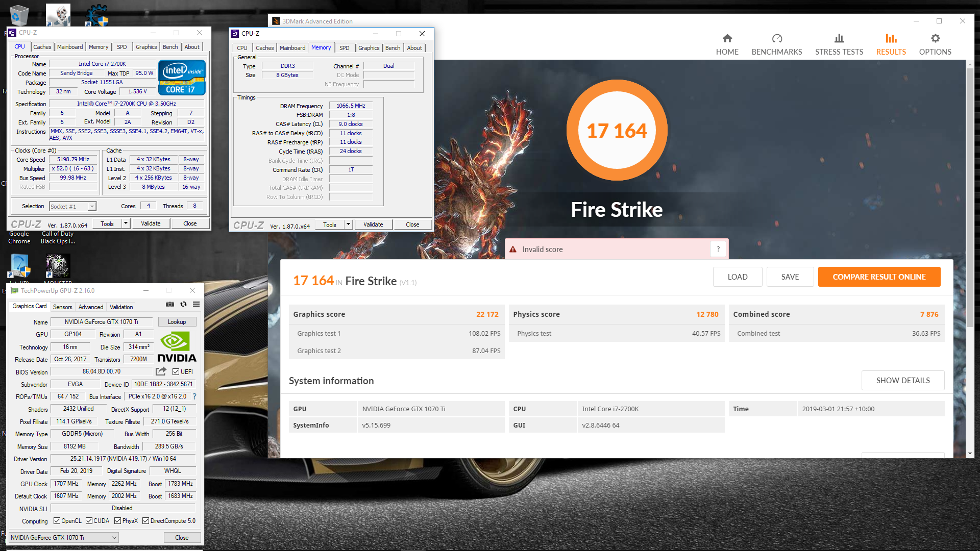Viewport: 980px width, 551px height.
Task: Switch to the Sensors tab in GPU-Z
Action: tap(63, 307)
